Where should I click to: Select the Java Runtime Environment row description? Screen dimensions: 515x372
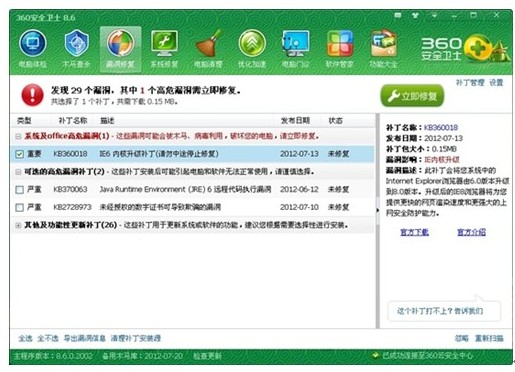point(185,190)
